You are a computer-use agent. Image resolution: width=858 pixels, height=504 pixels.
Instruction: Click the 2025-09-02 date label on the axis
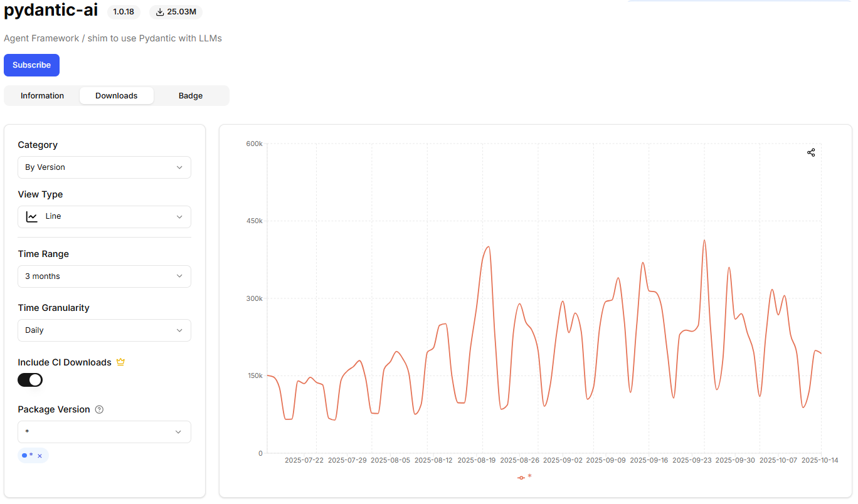point(563,460)
